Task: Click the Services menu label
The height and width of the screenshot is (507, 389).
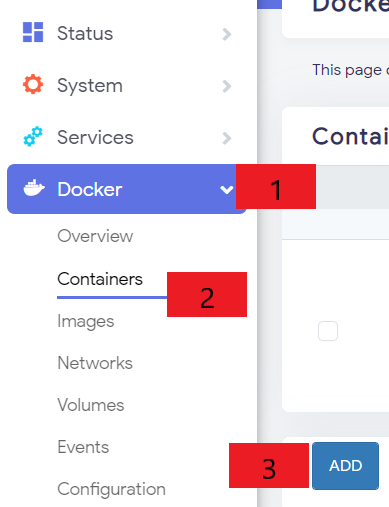Action: (x=95, y=137)
